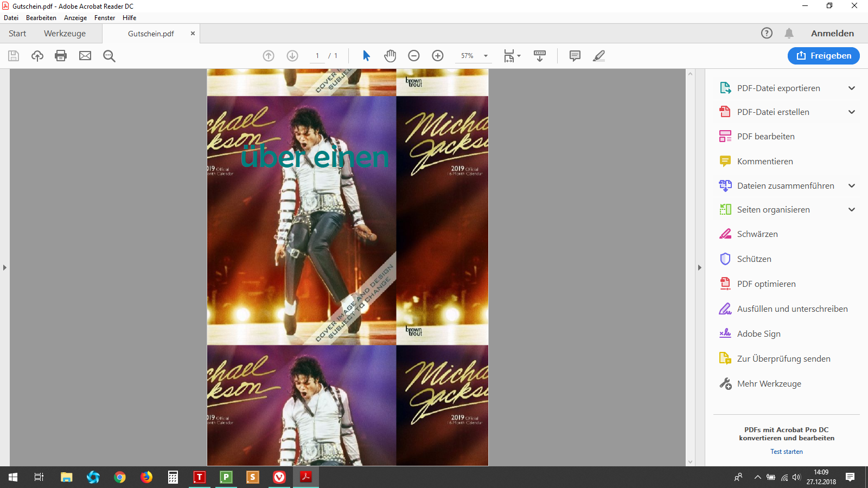Expand the left navigation pane arrow
The image size is (868, 488).
tap(5, 267)
